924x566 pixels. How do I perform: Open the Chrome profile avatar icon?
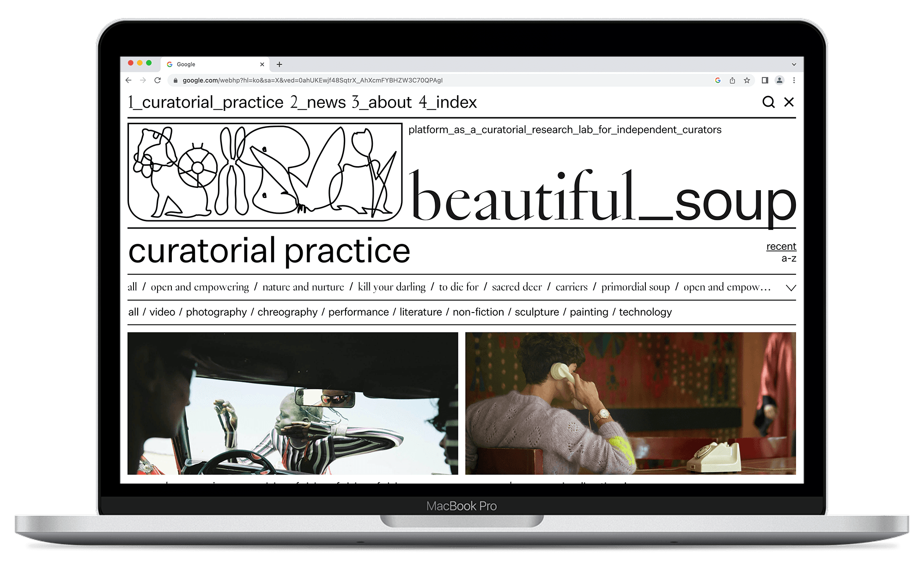point(779,80)
